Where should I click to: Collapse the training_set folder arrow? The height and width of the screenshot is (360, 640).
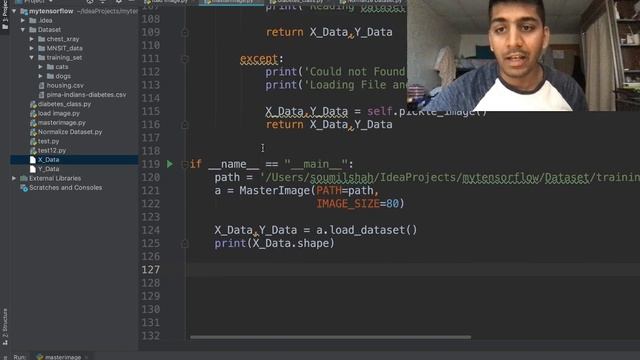(31, 58)
